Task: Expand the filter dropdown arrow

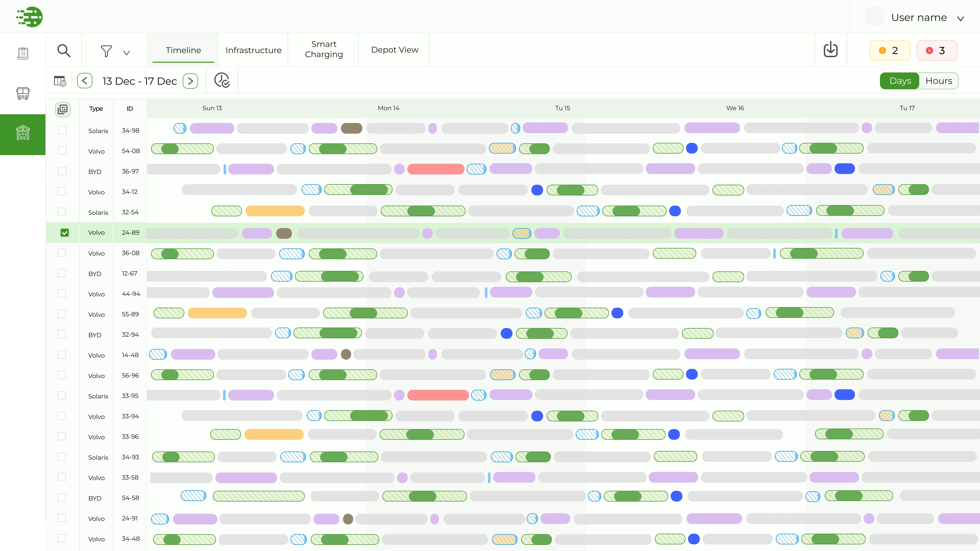Action: (x=127, y=53)
